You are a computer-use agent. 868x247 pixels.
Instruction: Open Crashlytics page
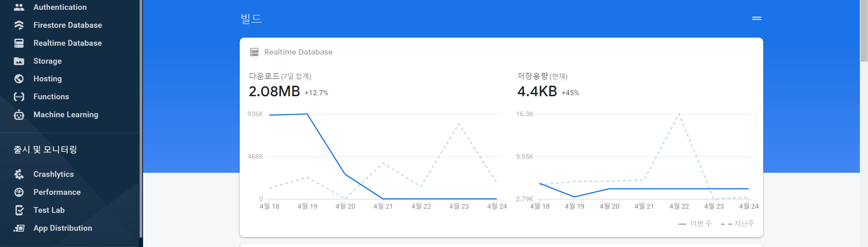(54, 174)
